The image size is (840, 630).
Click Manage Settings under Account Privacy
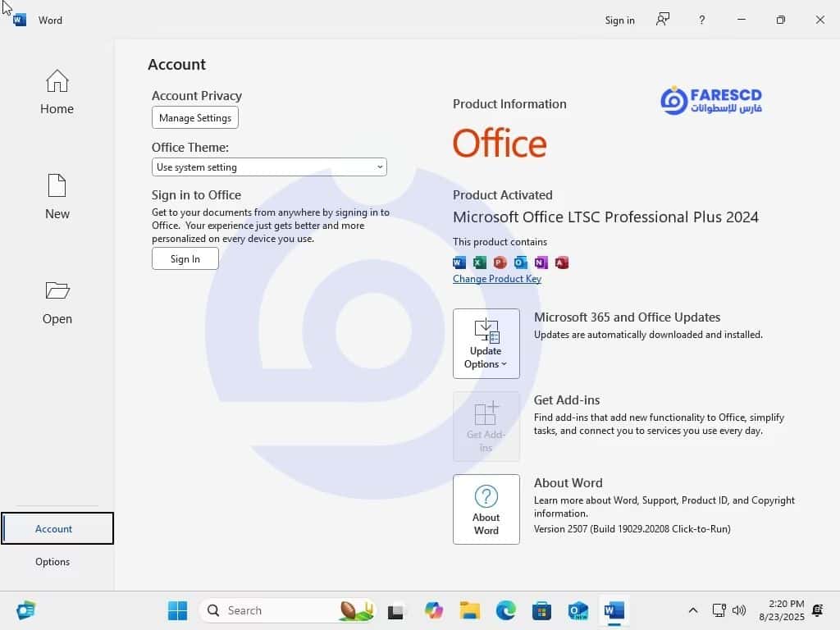tap(195, 118)
